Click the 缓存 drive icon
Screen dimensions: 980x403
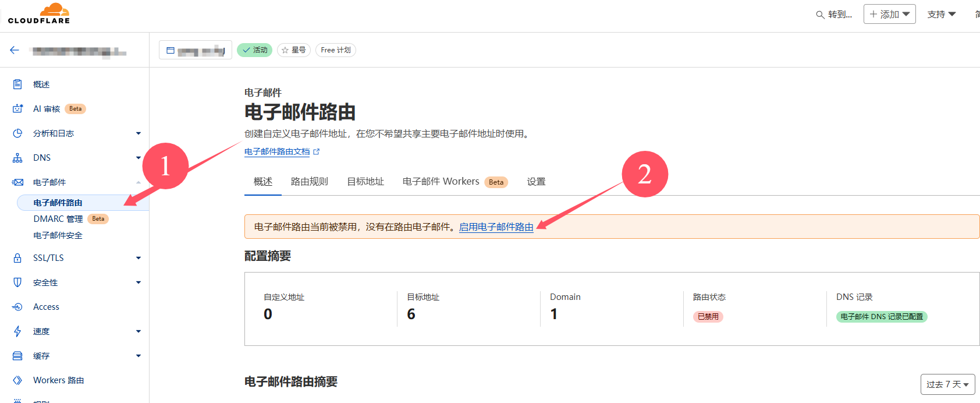pos(17,356)
